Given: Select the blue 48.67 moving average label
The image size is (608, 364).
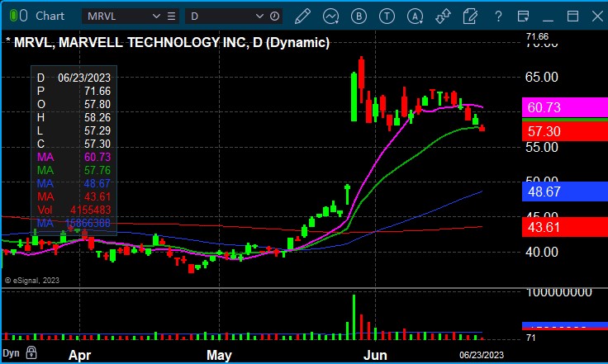Looking at the screenshot, I should (x=565, y=191).
